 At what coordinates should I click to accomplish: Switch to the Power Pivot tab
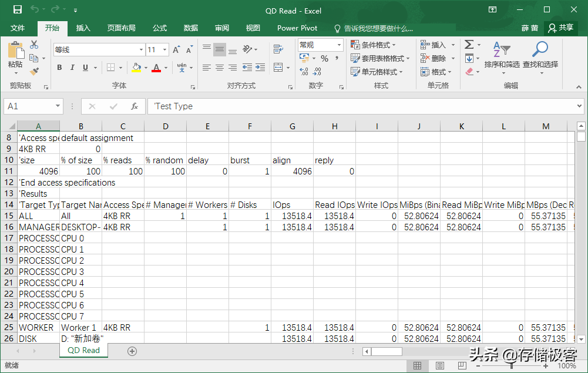click(297, 28)
